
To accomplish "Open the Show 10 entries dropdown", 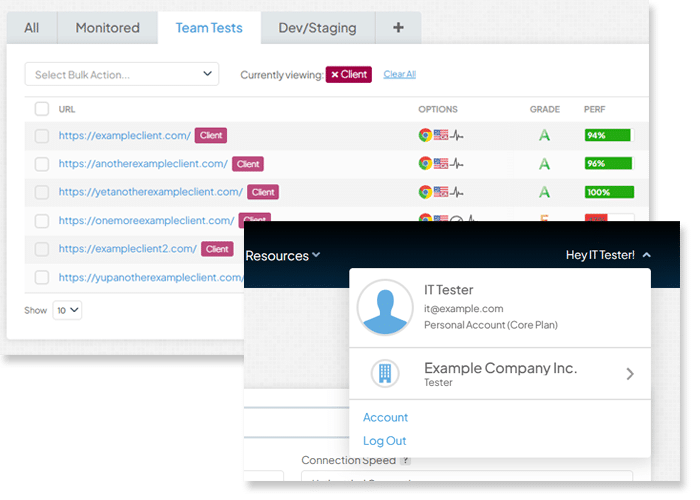I will 67,310.
